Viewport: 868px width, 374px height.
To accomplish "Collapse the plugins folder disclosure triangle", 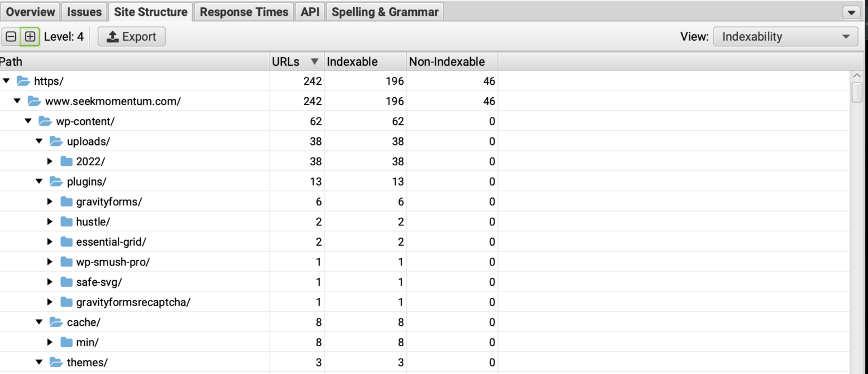I will pyautogui.click(x=38, y=181).
